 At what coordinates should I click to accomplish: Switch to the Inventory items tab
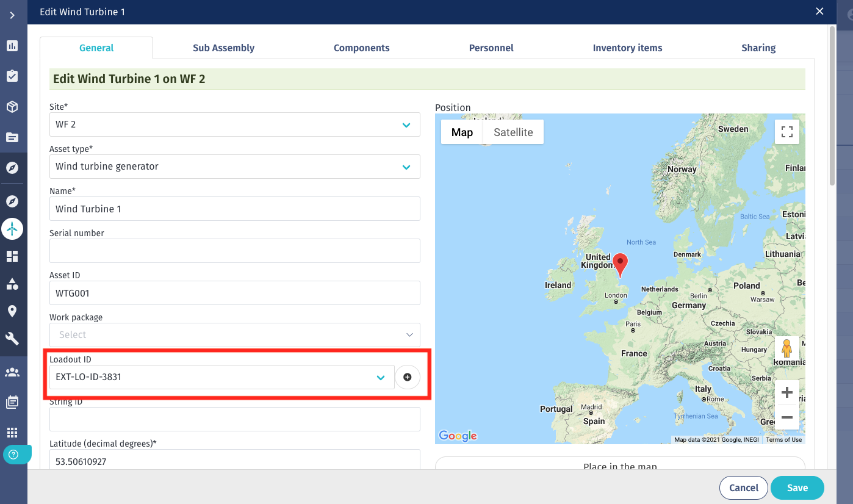point(627,48)
